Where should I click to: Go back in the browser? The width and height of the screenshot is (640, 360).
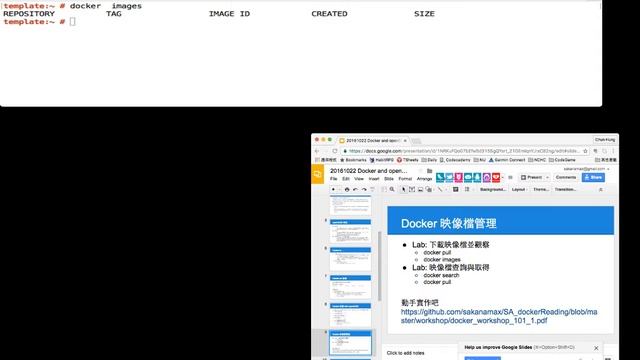318,151
